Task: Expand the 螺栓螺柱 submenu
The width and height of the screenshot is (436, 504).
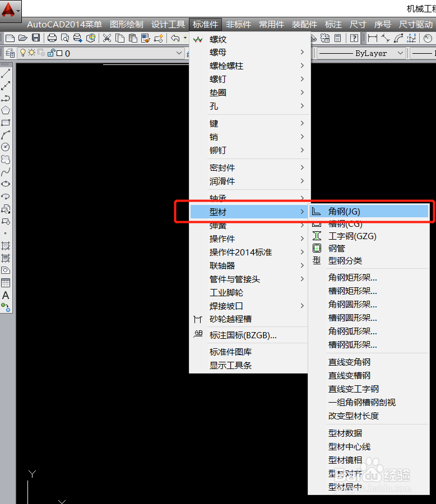Action: pos(250,66)
